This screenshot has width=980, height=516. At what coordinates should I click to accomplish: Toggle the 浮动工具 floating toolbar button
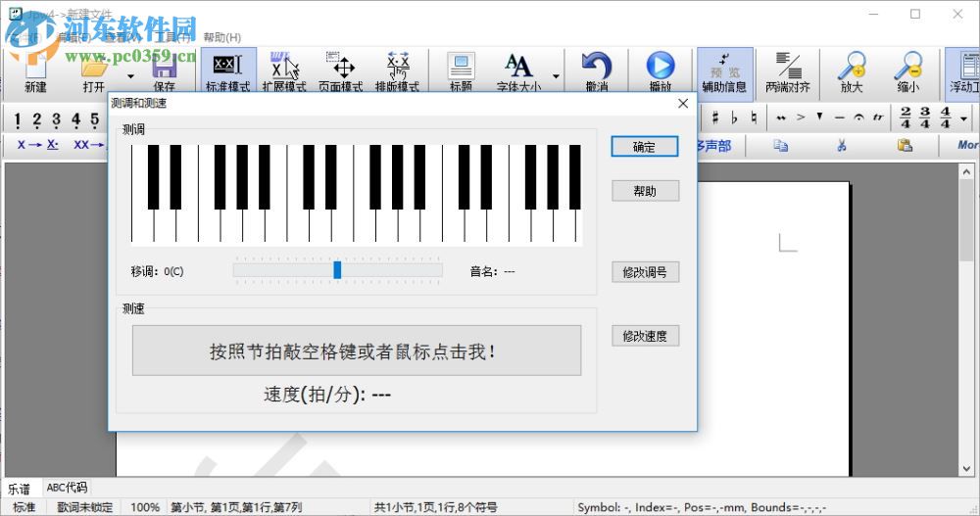(x=963, y=73)
